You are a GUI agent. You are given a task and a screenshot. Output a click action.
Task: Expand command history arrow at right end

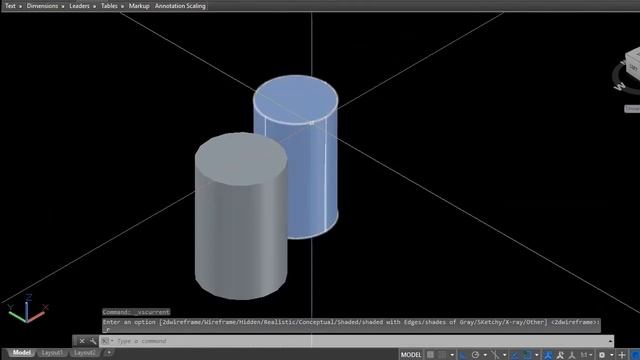click(611, 341)
